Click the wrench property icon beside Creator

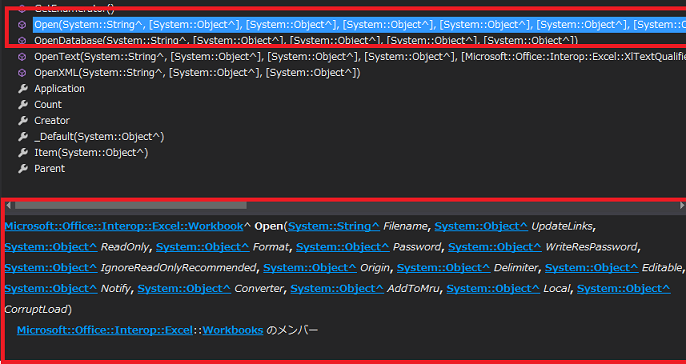pyautogui.click(x=23, y=120)
